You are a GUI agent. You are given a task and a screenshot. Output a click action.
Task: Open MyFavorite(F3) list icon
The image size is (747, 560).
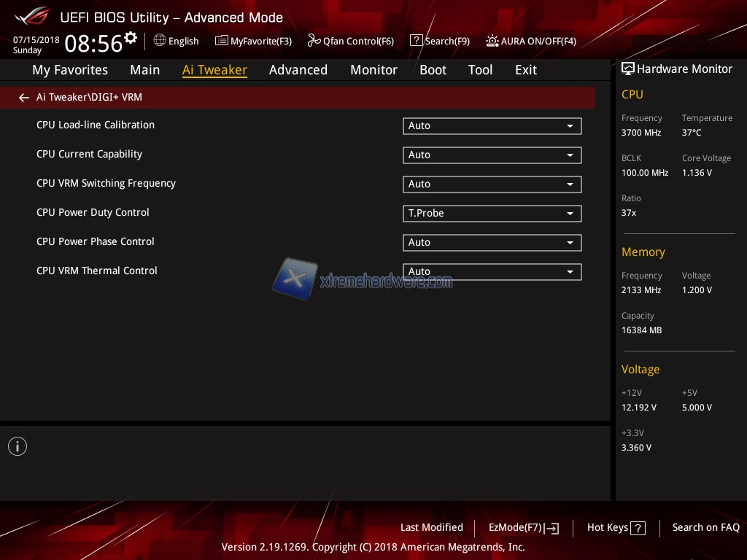(x=222, y=41)
